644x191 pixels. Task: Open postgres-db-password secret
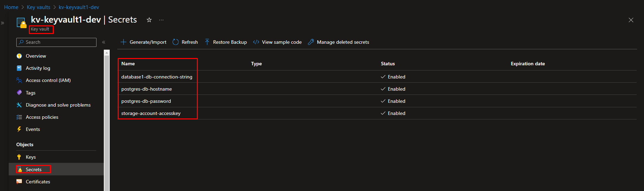[x=146, y=101]
